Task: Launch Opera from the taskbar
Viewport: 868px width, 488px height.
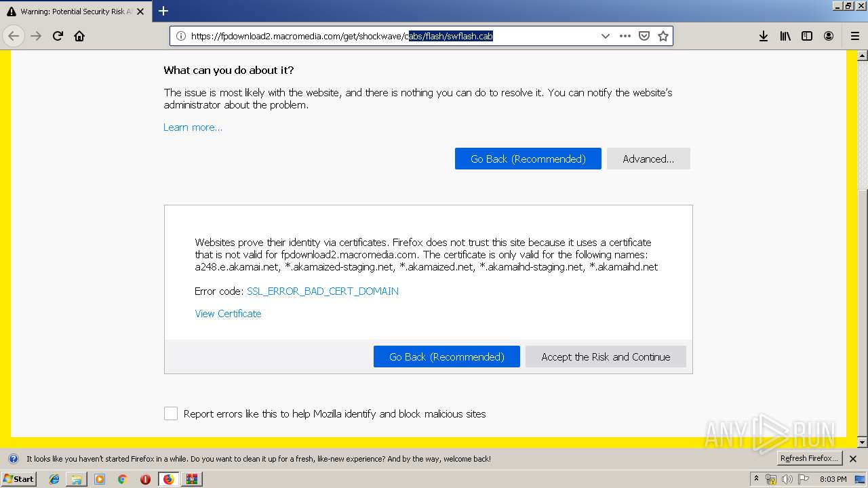Action: [x=145, y=479]
